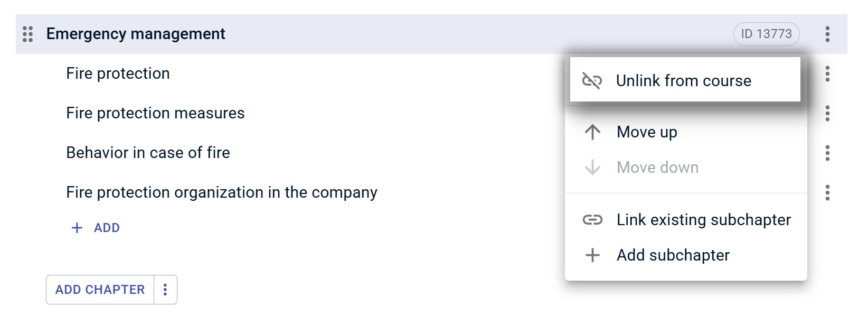Click the drag handle next to Emergency management

27,34
